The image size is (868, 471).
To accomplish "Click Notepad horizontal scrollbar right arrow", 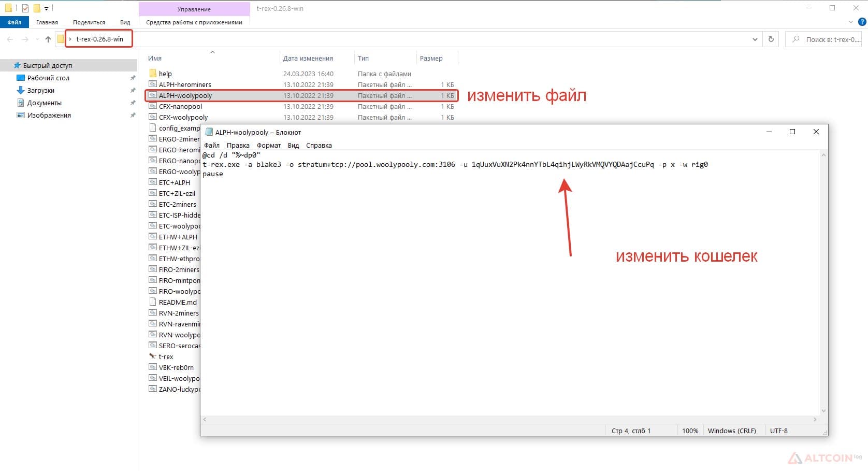I will click(815, 419).
